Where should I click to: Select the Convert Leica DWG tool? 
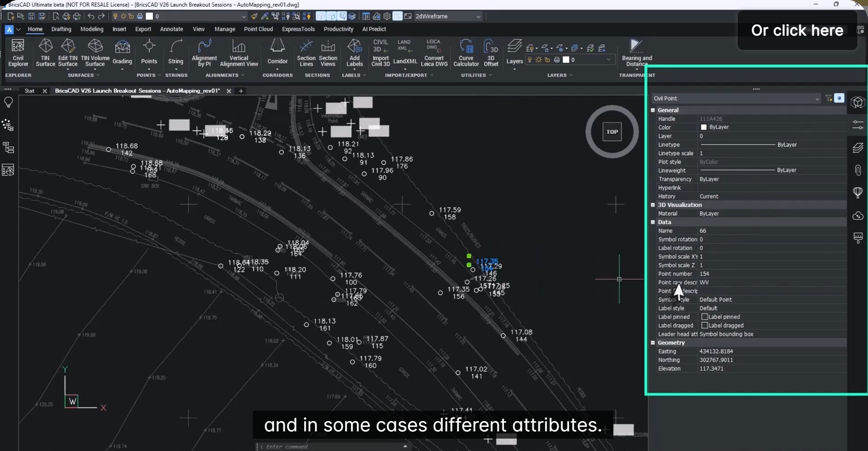(434, 52)
